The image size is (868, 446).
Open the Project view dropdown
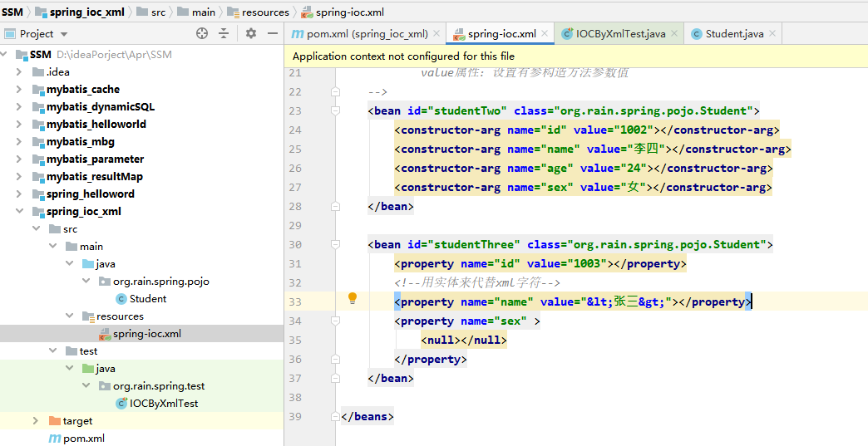(x=64, y=34)
